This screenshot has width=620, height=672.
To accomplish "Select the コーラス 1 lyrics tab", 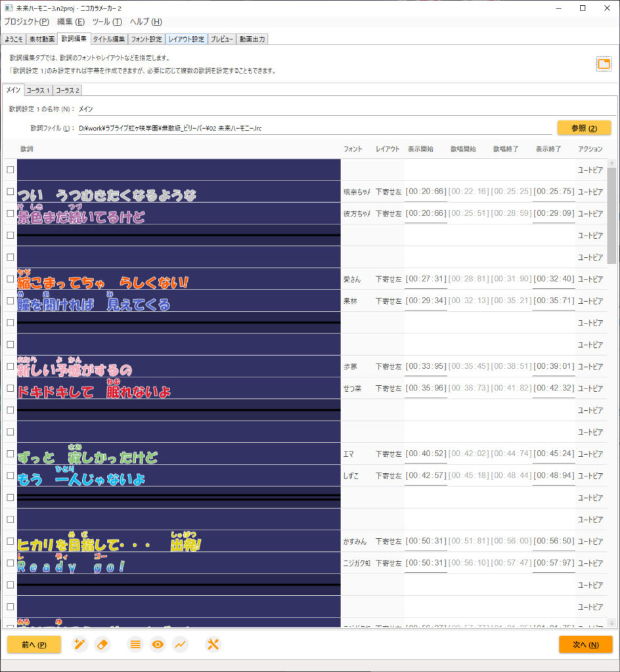I will [x=37, y=91].
